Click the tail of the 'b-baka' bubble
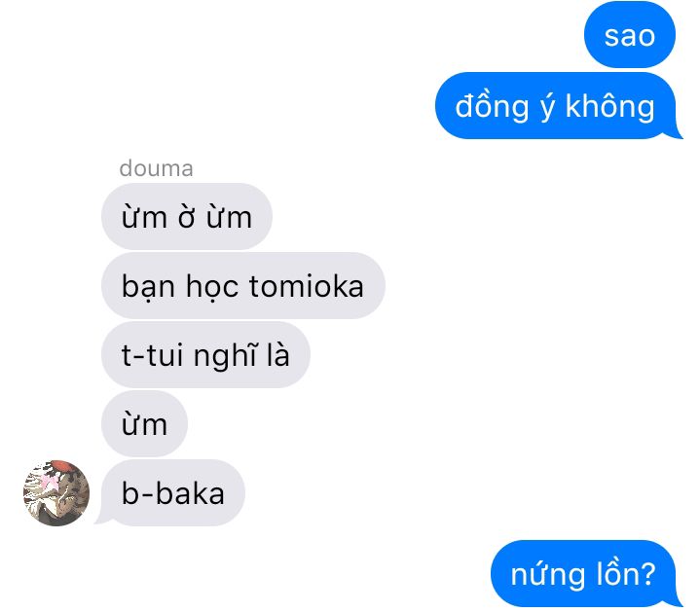 (100, 519)
